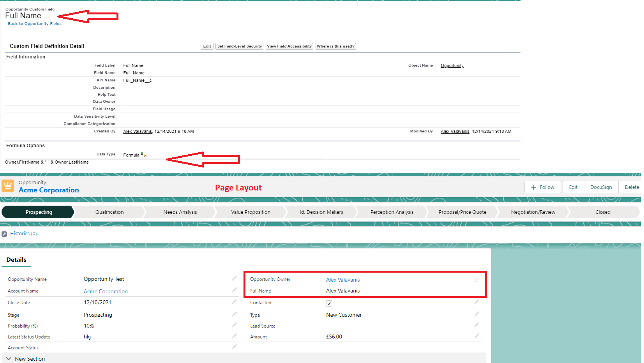This screenshot has width=644, height=363.
Task: Select the Qualification stage in path
Action: point(109,212)
